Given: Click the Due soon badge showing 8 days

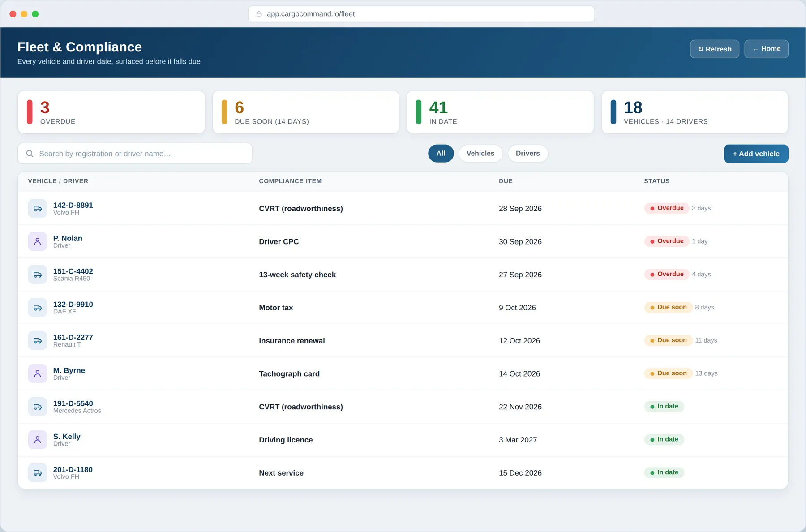Looking at the screenshot, I should point(668,307).
